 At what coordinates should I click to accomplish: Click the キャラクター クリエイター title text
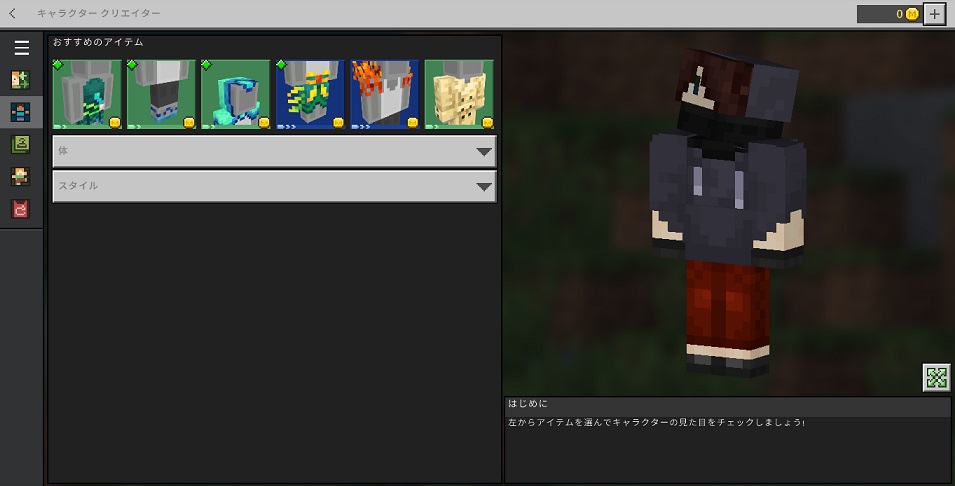[99, 13]
